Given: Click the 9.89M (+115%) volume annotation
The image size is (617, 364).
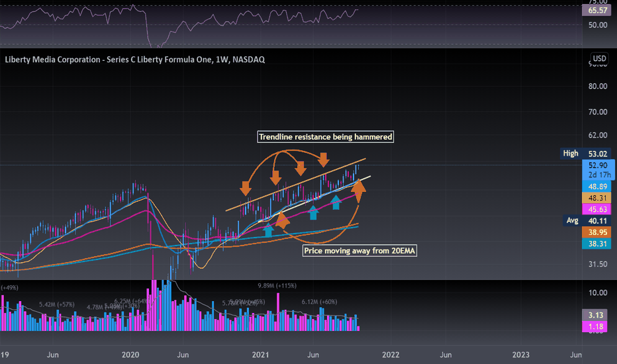Looking at the screenshot, I should (x=277, y=286).
